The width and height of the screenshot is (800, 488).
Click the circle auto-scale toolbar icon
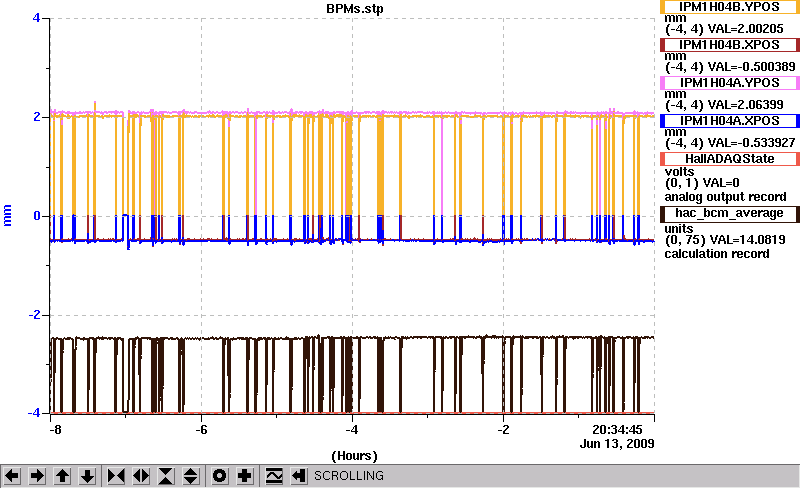tap(219, 476)
